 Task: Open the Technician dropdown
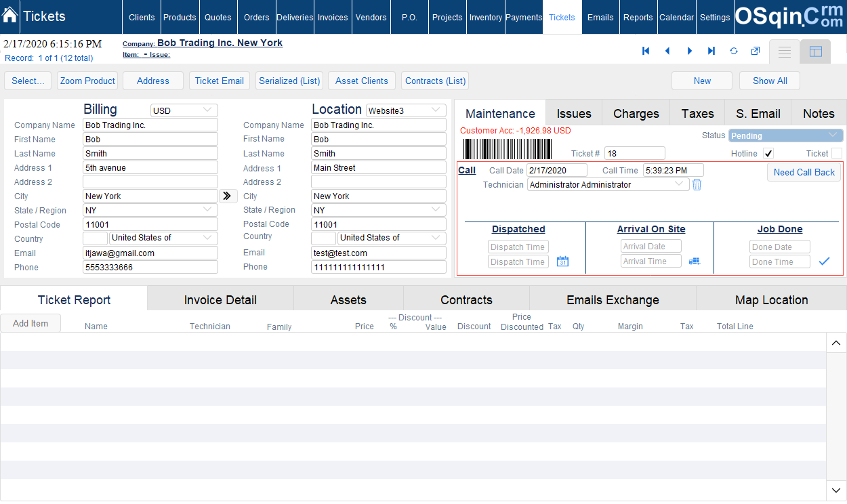[x=608, y=184]
